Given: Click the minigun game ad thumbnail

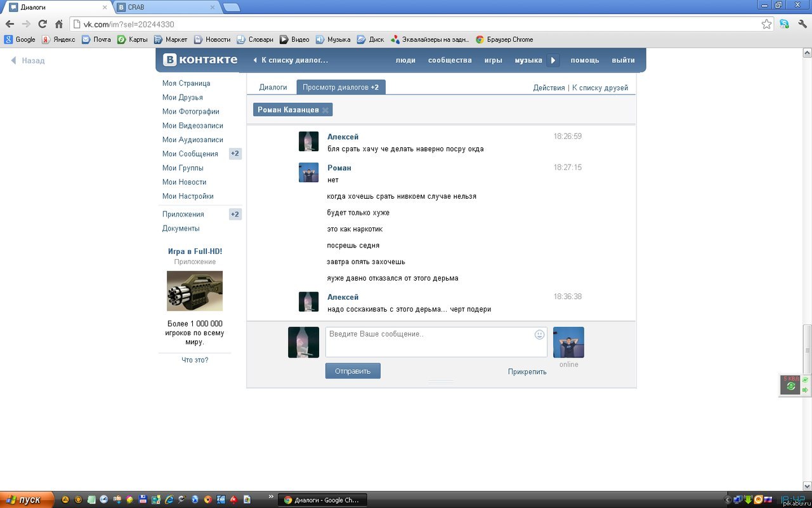Looking at the screenshot, I should click(x=195, y=291).
